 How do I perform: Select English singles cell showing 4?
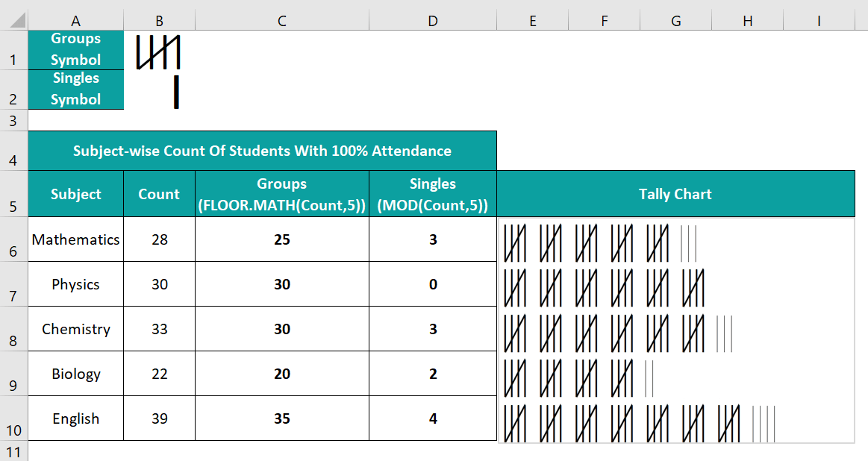pos(433,418)
